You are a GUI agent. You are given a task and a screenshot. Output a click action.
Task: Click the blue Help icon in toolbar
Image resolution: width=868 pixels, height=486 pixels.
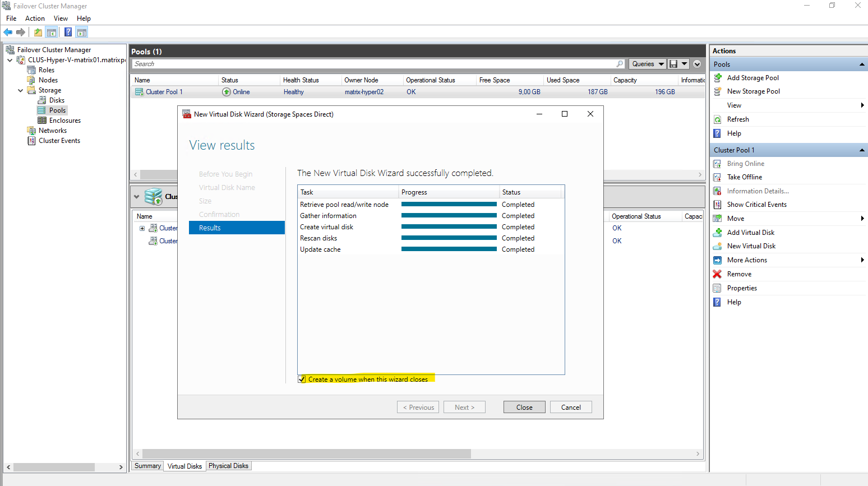(68, 33)
